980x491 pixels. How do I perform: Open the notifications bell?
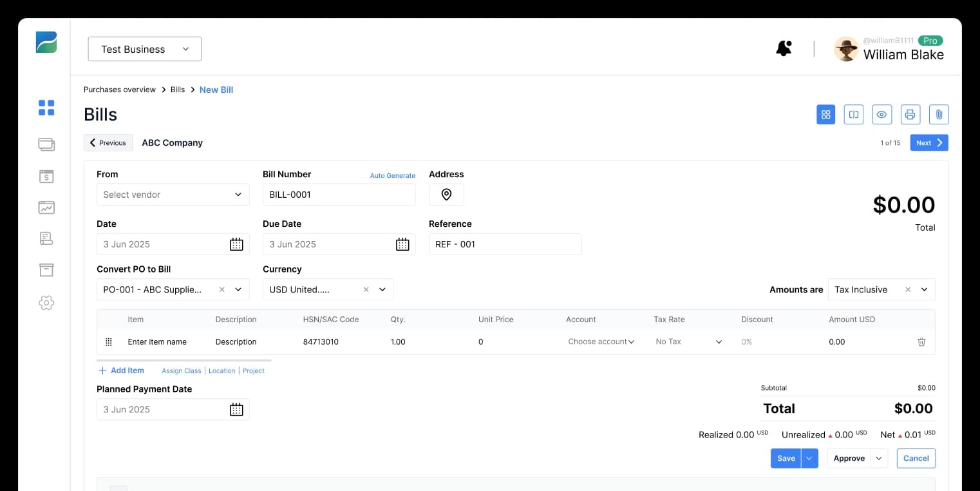point(784,48)
